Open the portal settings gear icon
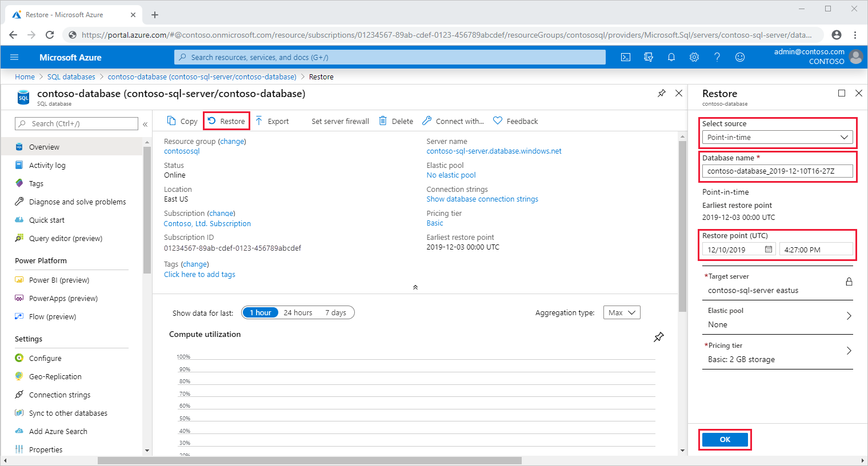Image resolution: width=868 pixels, height=466 pixels. (x=694, y=57)
